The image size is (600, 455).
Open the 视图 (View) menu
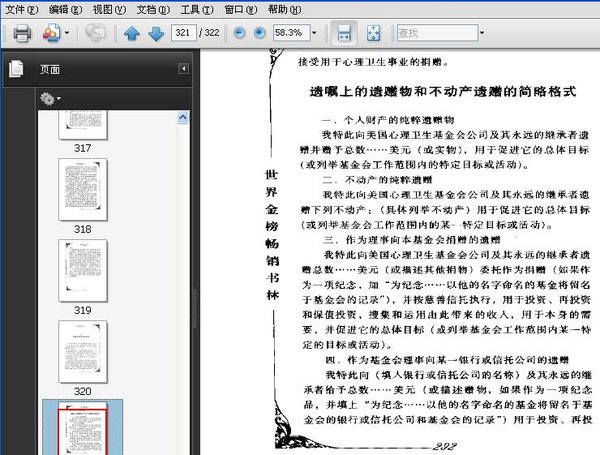[x=102, y=8]
